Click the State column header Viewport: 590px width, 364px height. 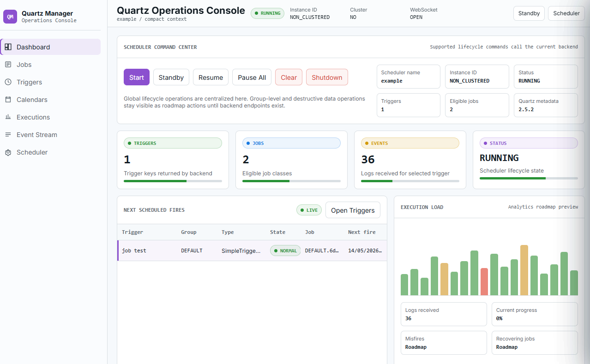(x=278, y=232)
